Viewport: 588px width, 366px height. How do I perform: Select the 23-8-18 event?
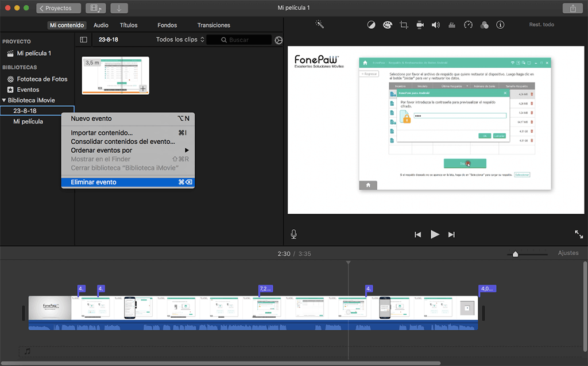[37, 111]
